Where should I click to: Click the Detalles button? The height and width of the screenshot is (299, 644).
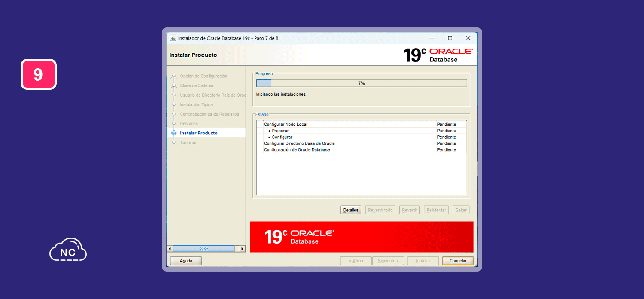(x=351, y=210)
